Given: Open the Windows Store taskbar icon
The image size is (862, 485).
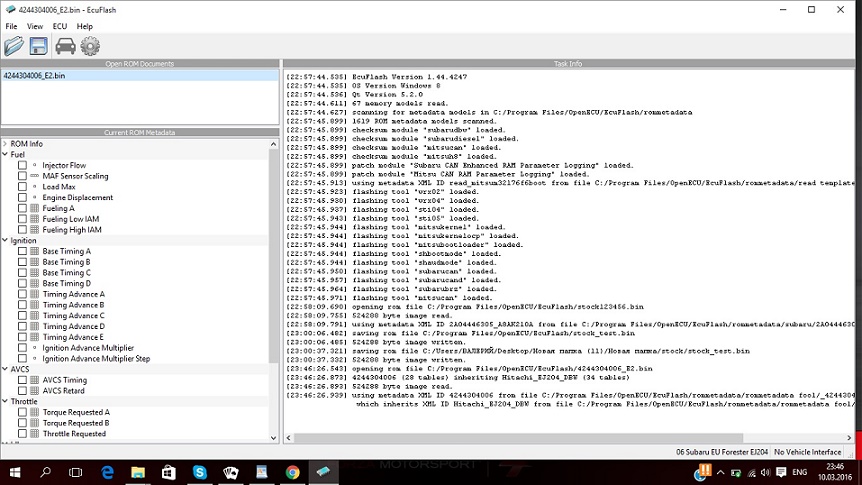Looking at the screenshot, I should point(168,471).
